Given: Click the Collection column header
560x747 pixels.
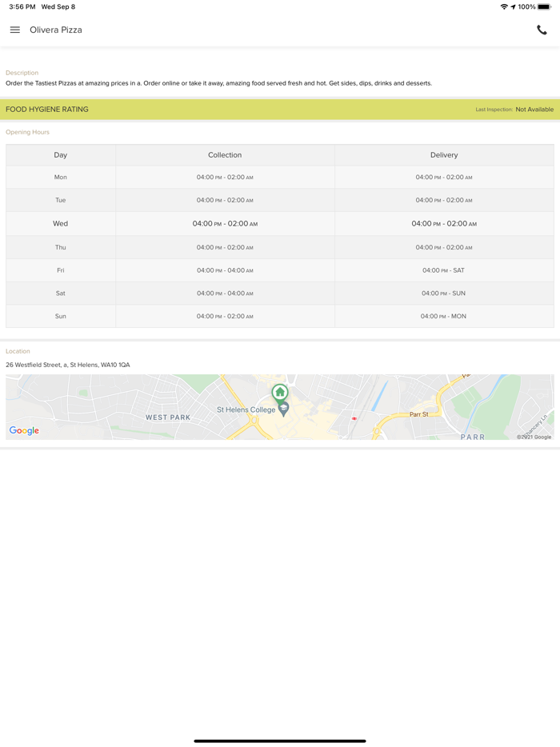Looking at the screenshot, I should [x=225, y=155].
